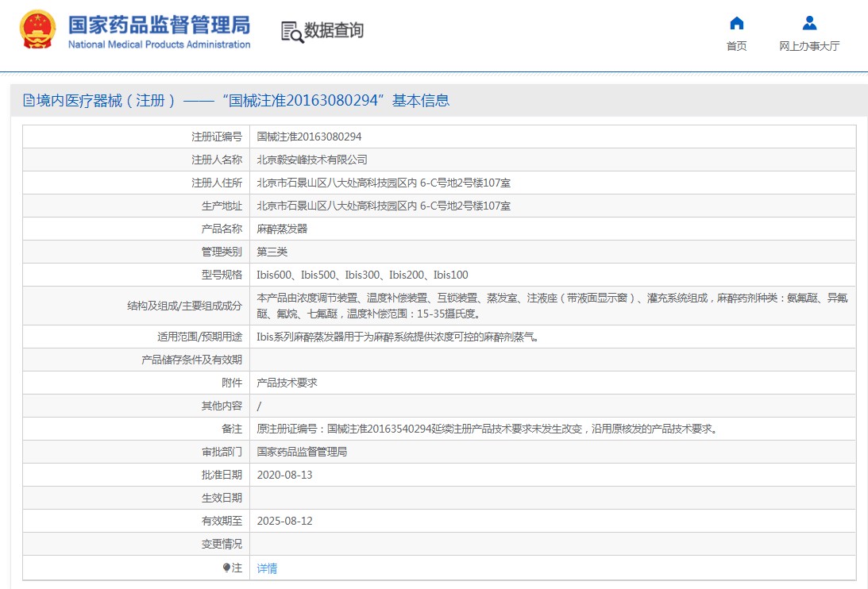Image resolution: width=868 pixels, height=589 pixels.
Task: Click the 其他内容 label
Action: (x=222, y=406)
